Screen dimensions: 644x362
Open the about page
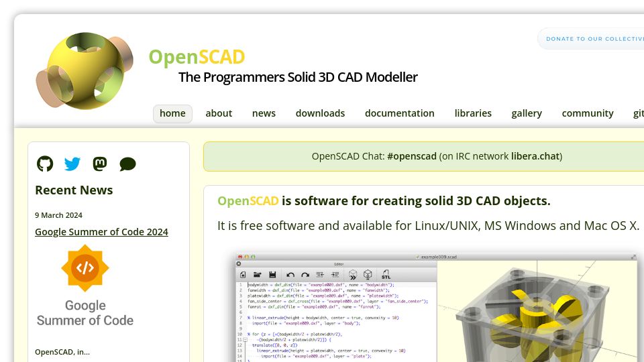point(219,113)
